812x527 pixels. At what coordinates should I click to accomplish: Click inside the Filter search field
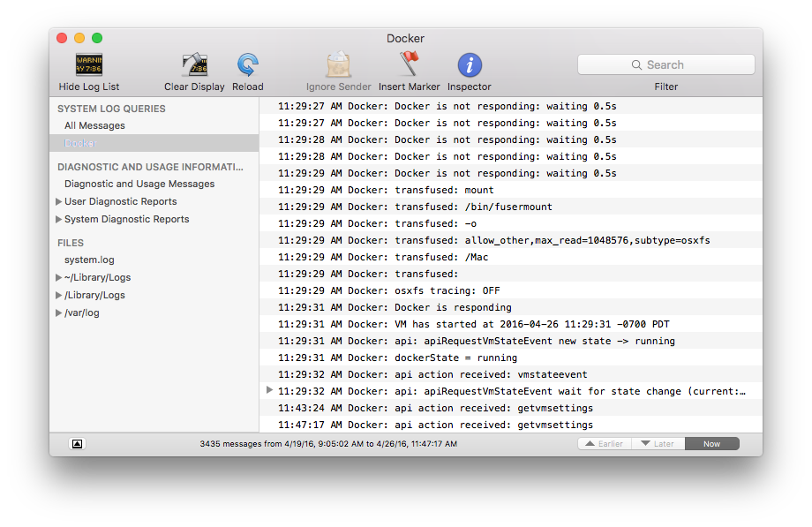pos(680,64)
